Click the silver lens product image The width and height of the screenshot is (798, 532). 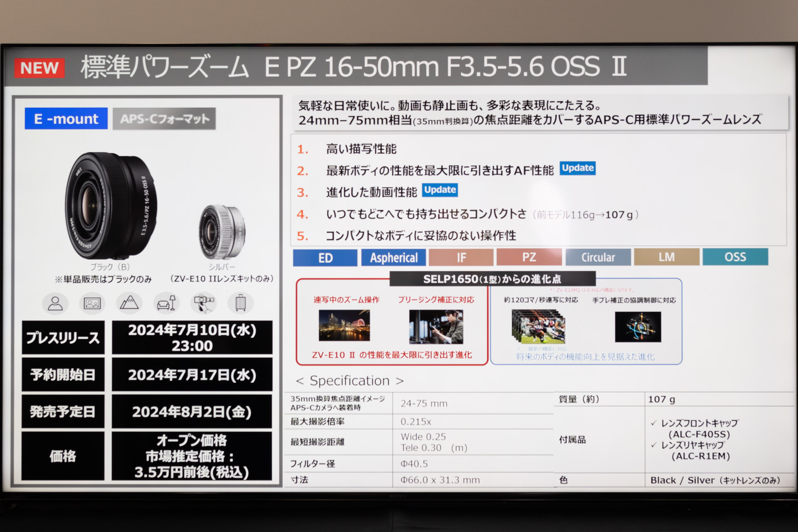222,232
